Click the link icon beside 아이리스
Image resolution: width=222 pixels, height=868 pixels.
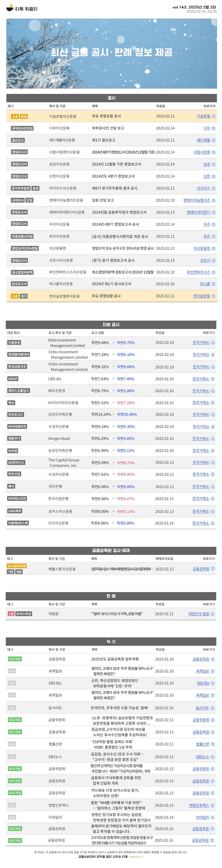214,188
